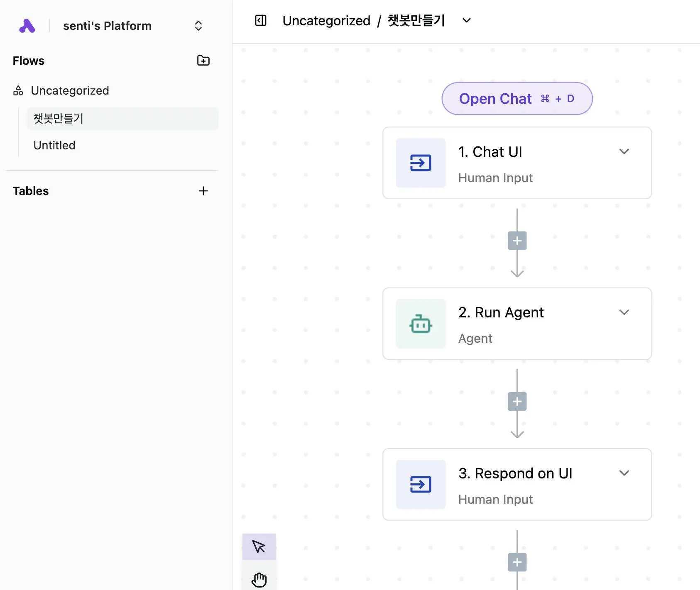Click the Respond on UI node icon
The height and width of the screenshot is (590, 700).
click(x=420, y=484)
